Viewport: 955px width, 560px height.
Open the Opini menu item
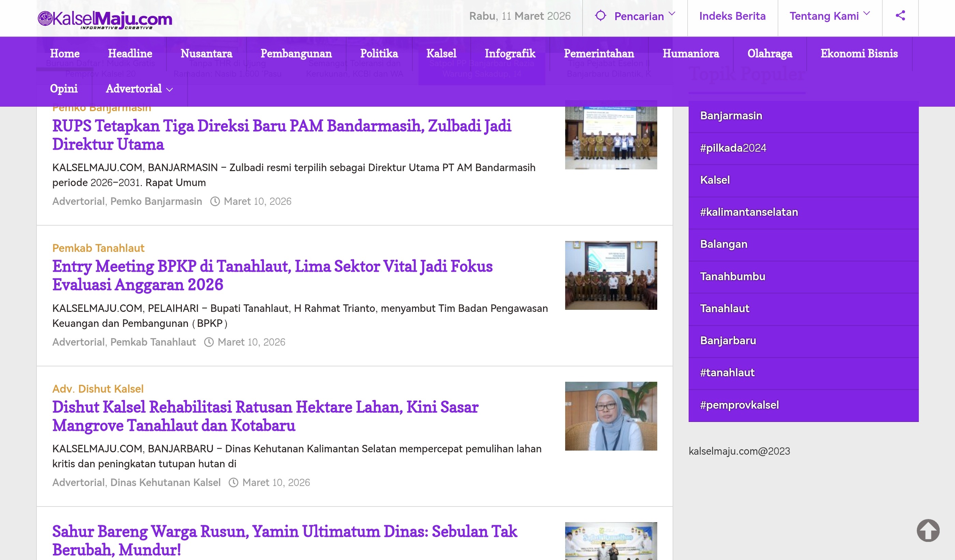[64, 89]
